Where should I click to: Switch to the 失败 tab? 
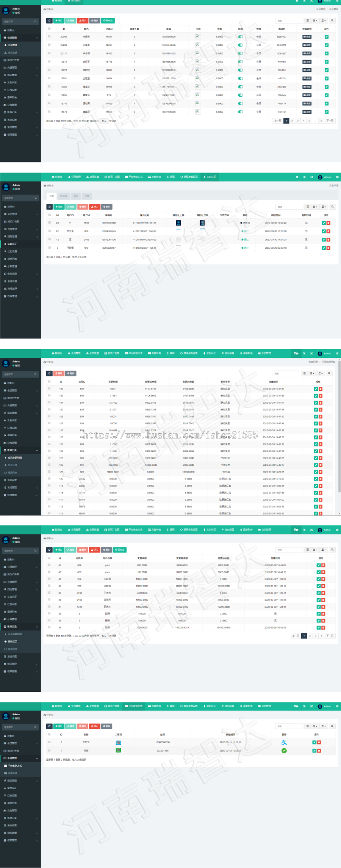(87, 196)
